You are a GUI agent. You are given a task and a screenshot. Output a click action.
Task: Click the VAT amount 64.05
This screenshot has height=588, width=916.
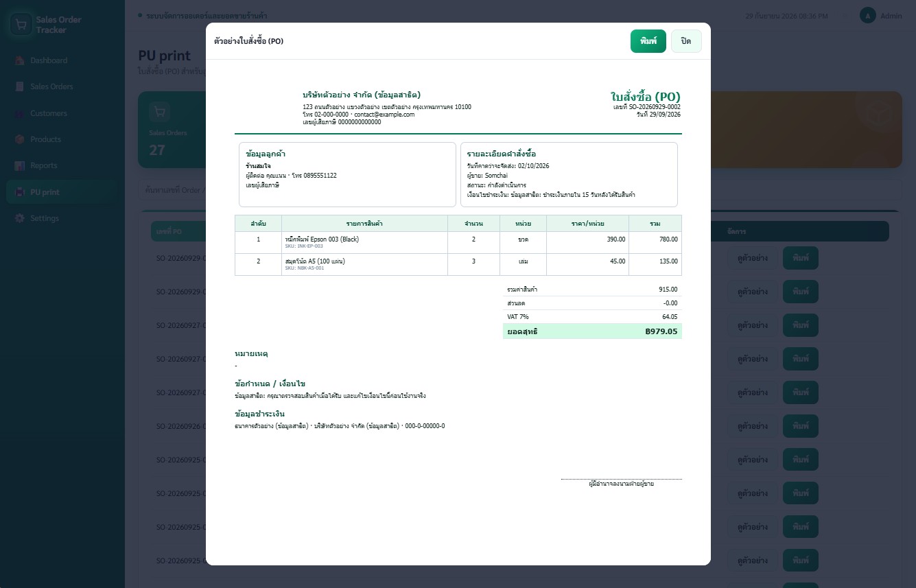click(x=670, y=317)
